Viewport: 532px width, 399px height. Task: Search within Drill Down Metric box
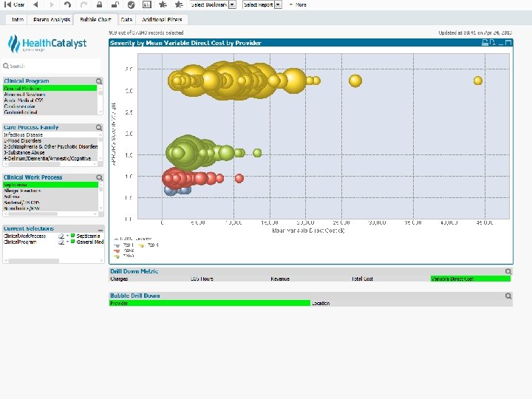(x=508, y=271)
